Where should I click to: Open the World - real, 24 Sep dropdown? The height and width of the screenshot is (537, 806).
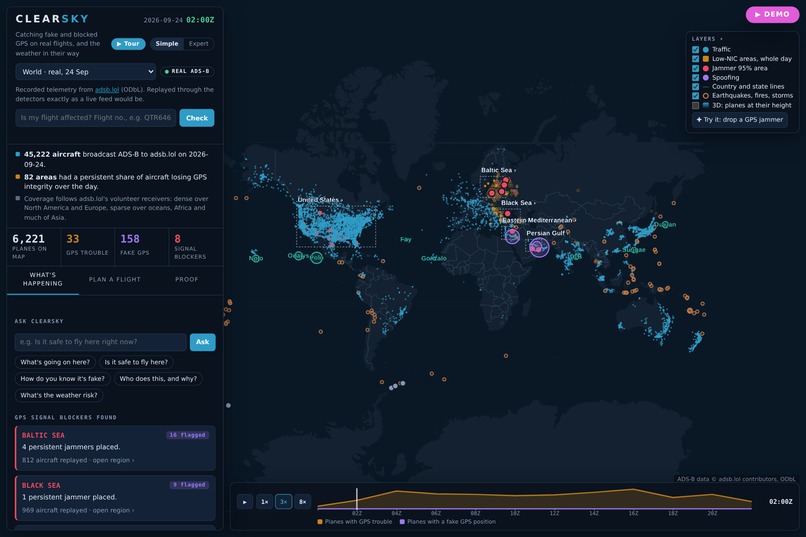coord(85,72)
